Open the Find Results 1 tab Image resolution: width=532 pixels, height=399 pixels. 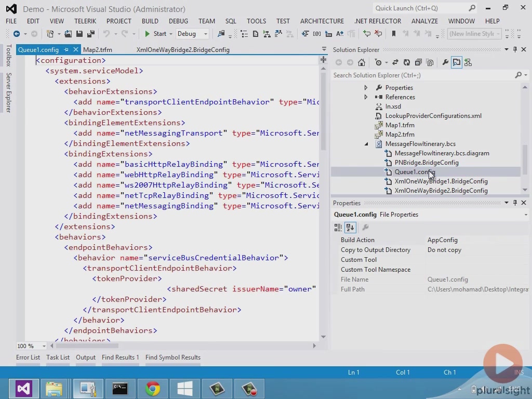120,357
